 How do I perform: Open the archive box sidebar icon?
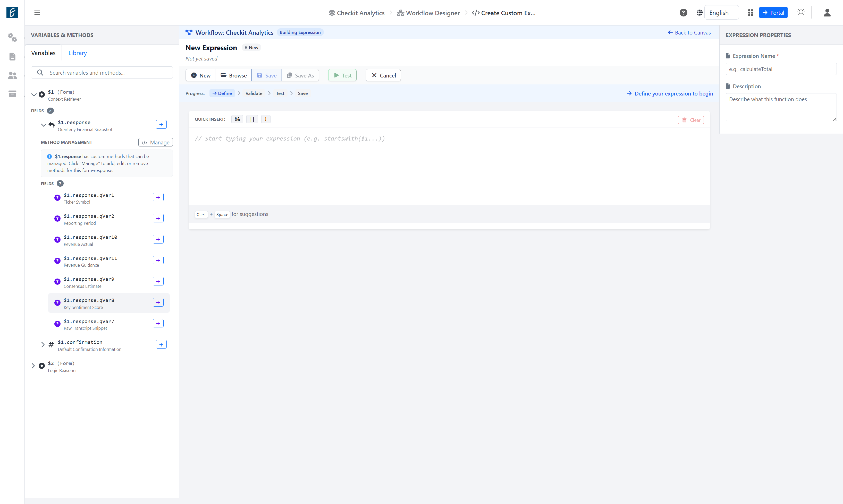coord(12,94)
